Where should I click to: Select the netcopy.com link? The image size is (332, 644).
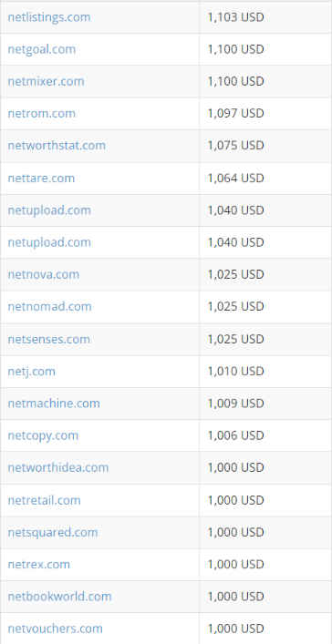(x=43, y=435)
